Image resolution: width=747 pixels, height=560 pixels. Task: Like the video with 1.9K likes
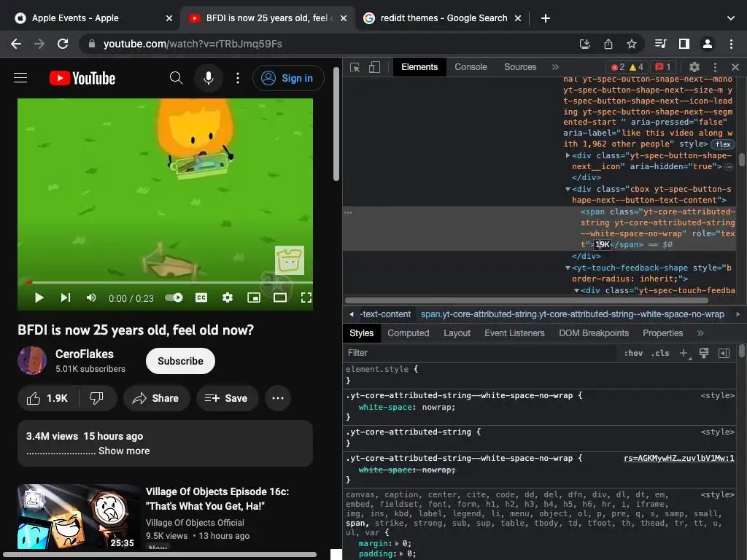pos(47,398)
